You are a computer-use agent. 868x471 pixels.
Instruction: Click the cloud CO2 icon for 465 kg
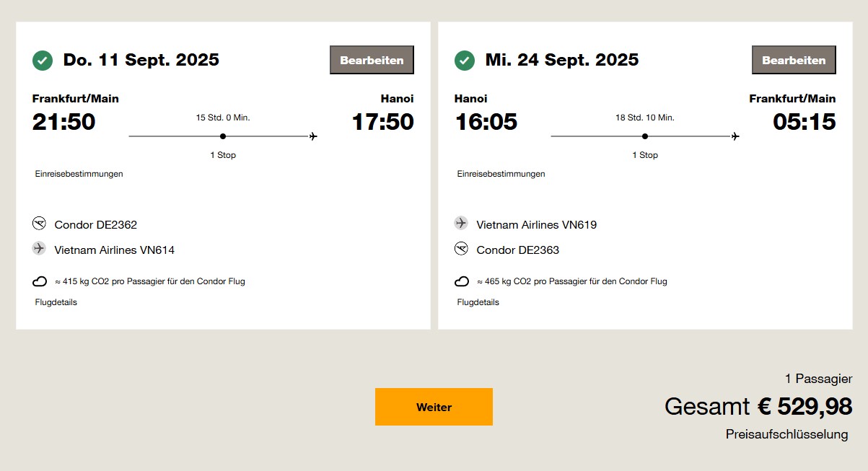[x=462, y=281]
